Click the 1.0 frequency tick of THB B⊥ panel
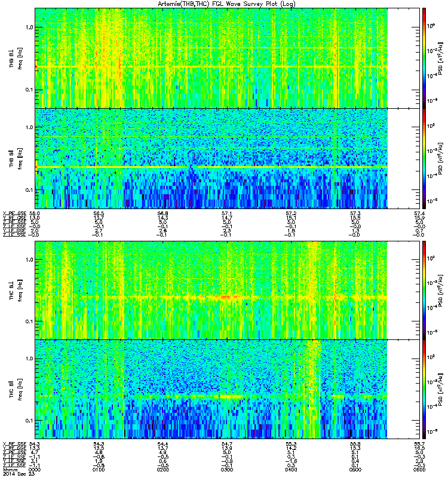Image resolution: width=448 pixels, height=478 pixels. pyautogui.click(x=29, y=27)
